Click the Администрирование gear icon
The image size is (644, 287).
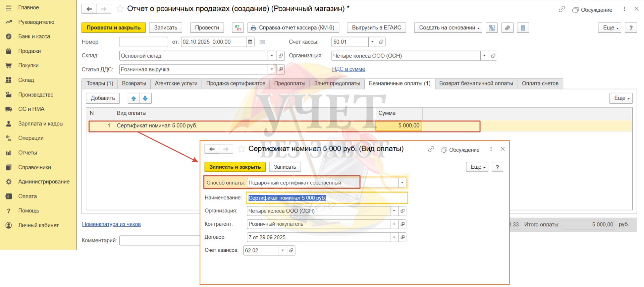pyautogui.click(x=9, y=182)
